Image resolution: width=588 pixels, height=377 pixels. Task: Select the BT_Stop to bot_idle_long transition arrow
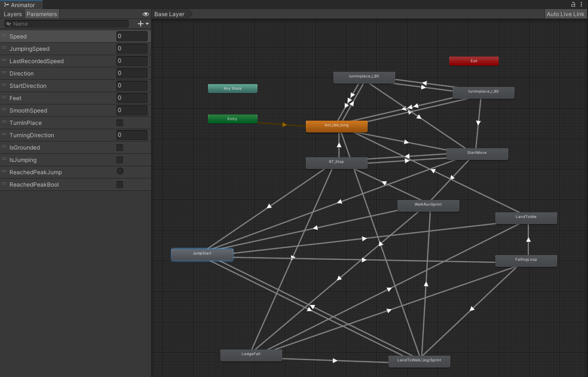[339, 145]
